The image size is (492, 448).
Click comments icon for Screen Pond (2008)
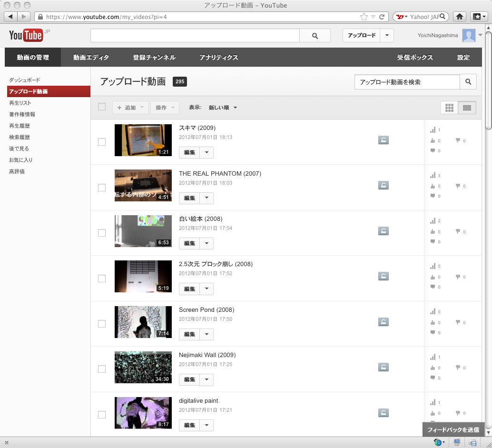tap(433, 332)
